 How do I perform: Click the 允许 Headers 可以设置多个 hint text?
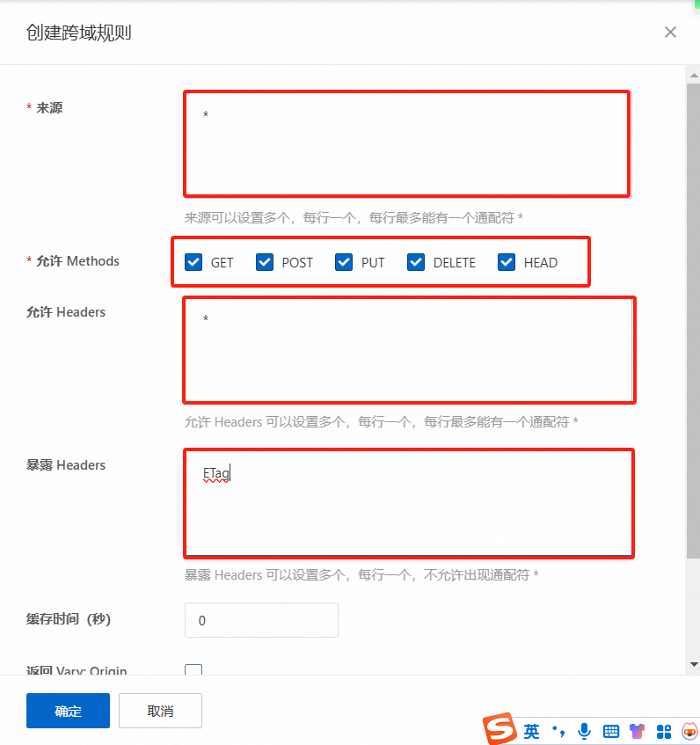381,421
